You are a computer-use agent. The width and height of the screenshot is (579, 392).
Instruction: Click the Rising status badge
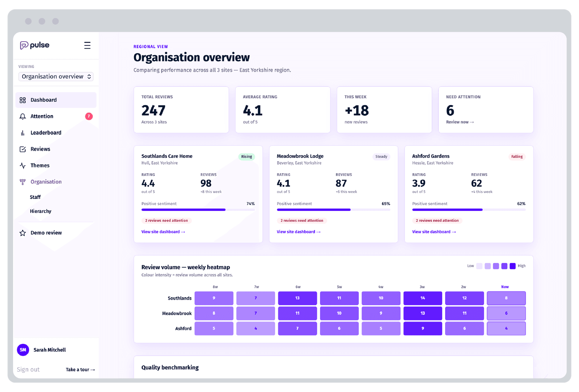(246, 157)
